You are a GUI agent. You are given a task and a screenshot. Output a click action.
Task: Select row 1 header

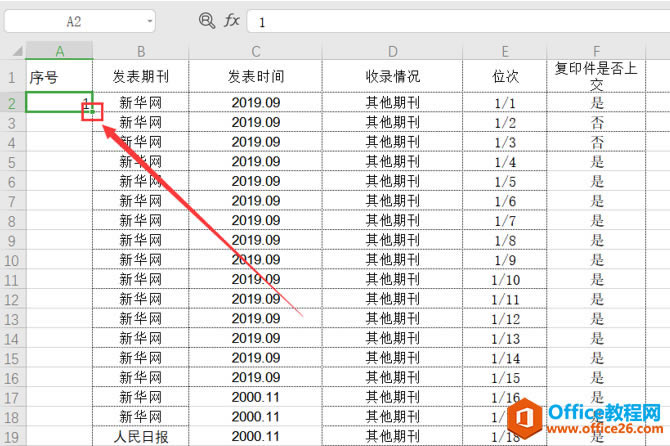click(x=12, y=77)
